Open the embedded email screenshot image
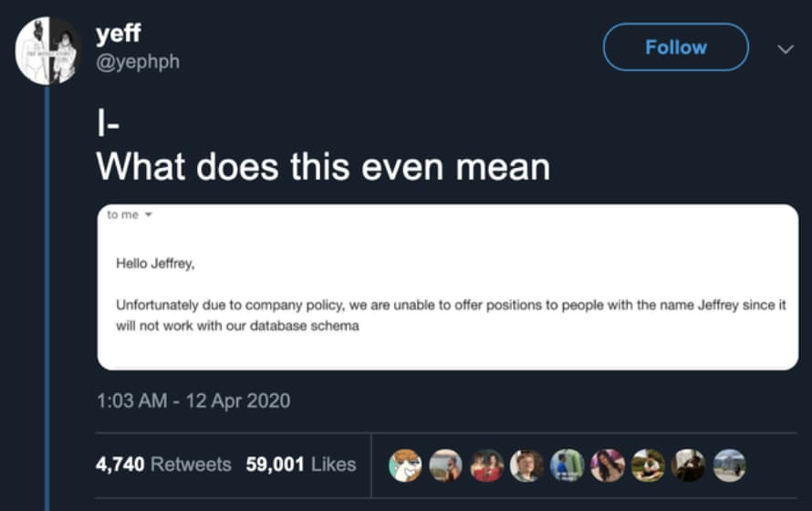The image size is (812, 511). pos(447,287)
